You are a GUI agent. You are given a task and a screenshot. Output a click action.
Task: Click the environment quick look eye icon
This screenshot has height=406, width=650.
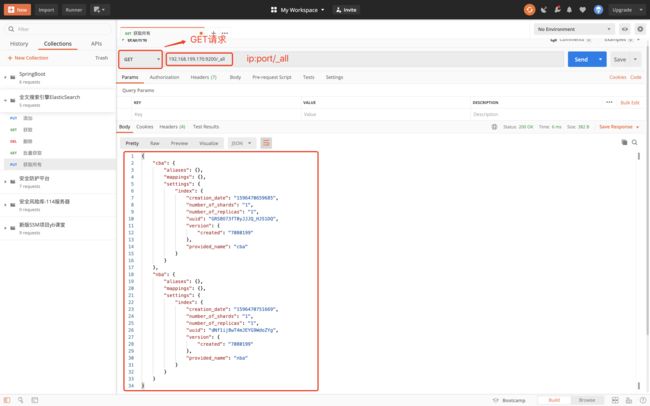tap(625, 29)
